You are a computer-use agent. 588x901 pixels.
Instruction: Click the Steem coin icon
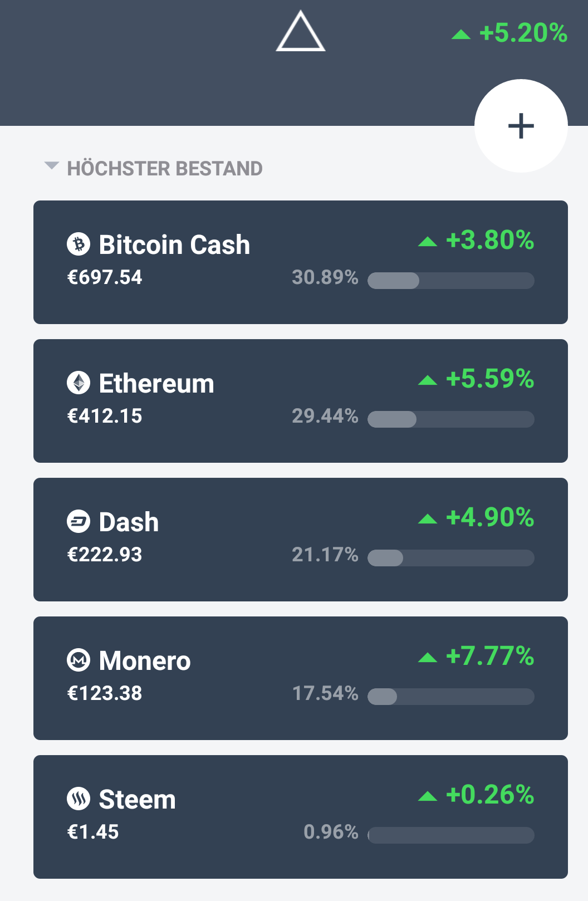pyautogui.click(x=79, y=799)
